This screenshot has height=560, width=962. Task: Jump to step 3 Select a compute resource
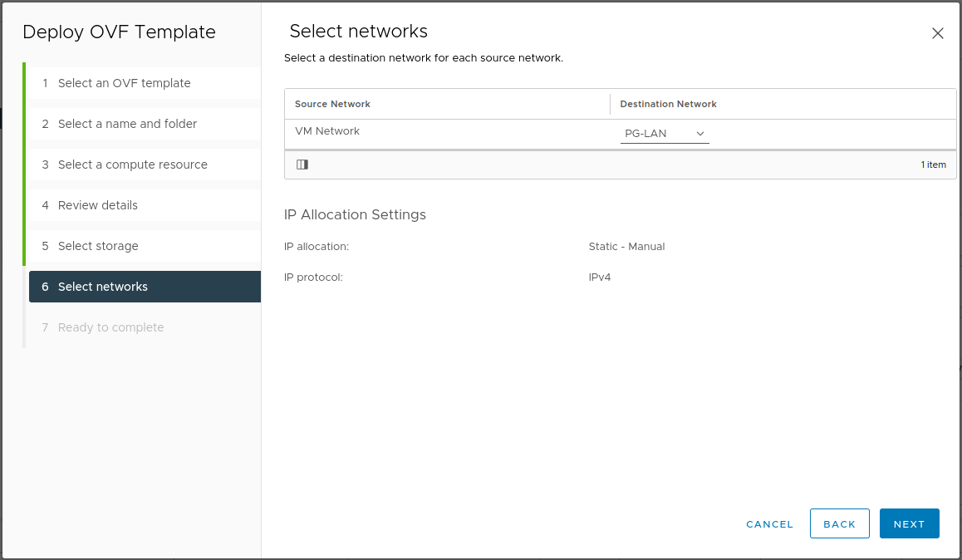[133, 165]
